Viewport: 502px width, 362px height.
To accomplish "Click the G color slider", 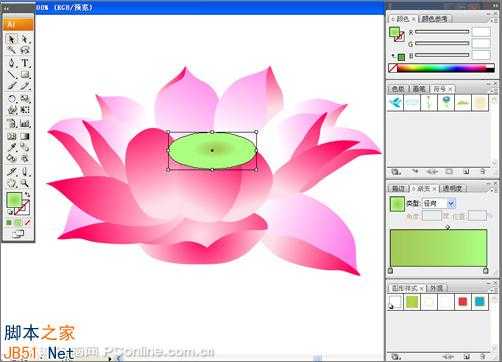I will (x=442, y=44).
